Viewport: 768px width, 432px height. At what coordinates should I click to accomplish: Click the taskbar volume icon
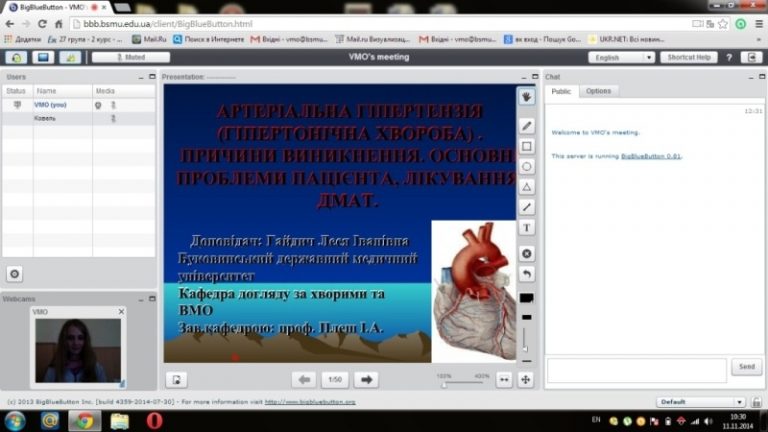click(x=708, y=421)
